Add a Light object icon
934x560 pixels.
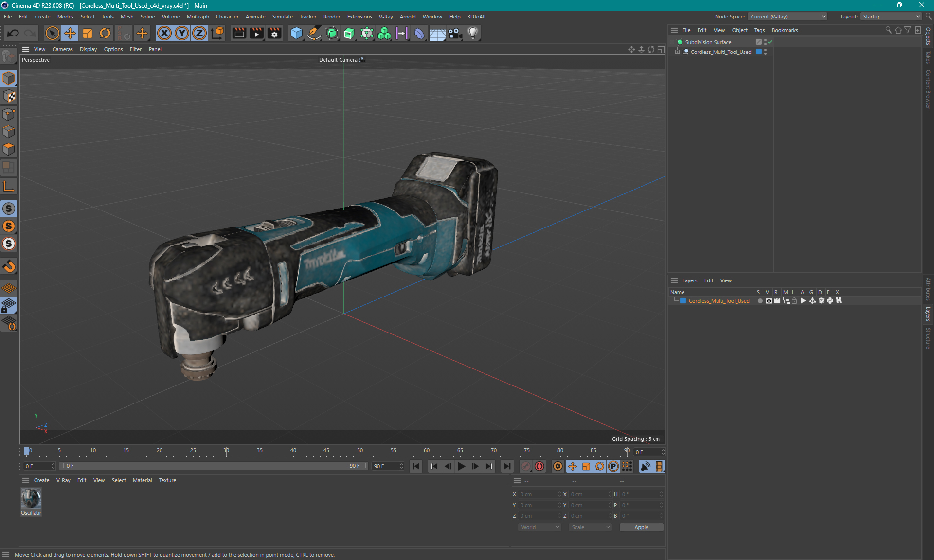(473, 33)
